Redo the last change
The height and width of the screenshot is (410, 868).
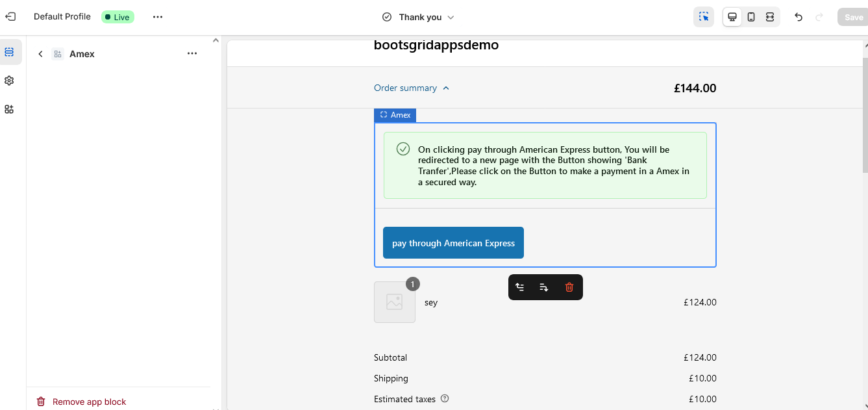tap(819, 18)
